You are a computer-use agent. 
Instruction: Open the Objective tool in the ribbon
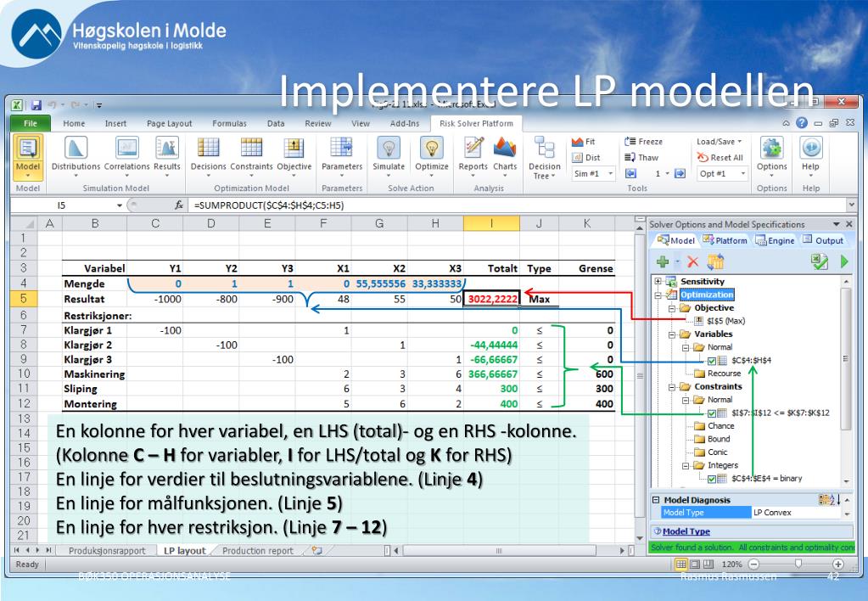294,155
